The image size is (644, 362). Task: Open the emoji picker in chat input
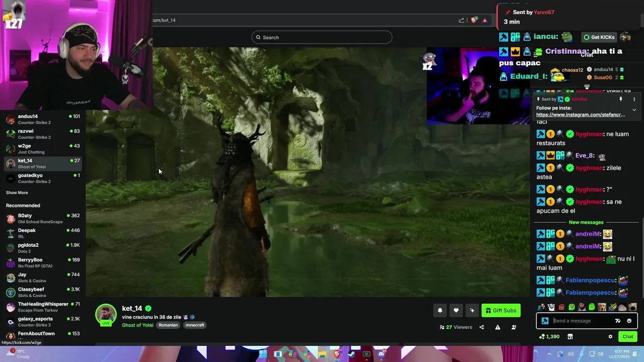pos(629,321)
